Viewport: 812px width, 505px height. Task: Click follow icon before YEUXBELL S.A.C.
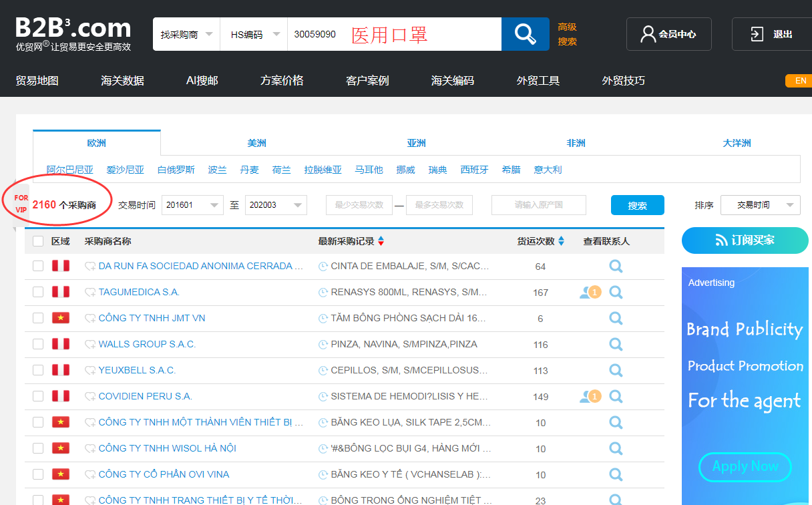click(x=90, y=371)
